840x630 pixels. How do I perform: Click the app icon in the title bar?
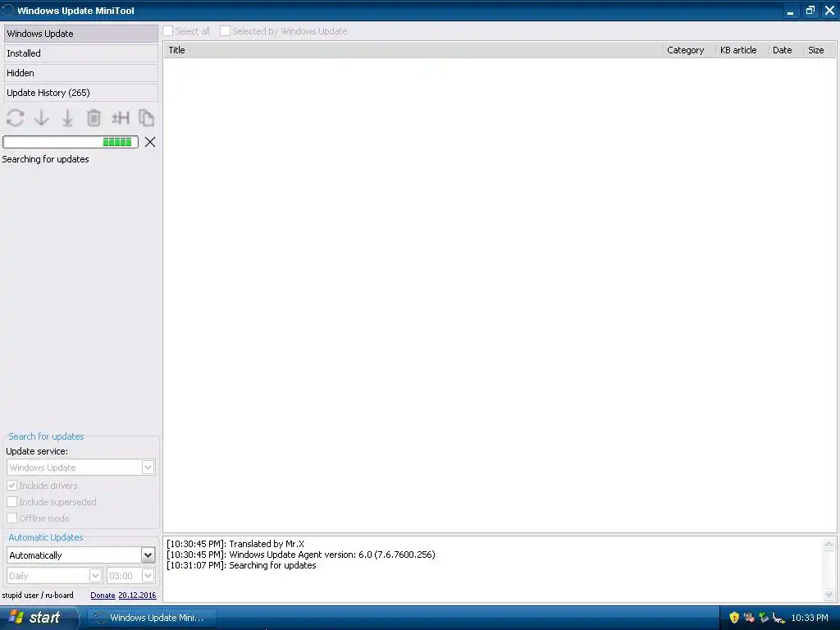[x=8, y=10]
